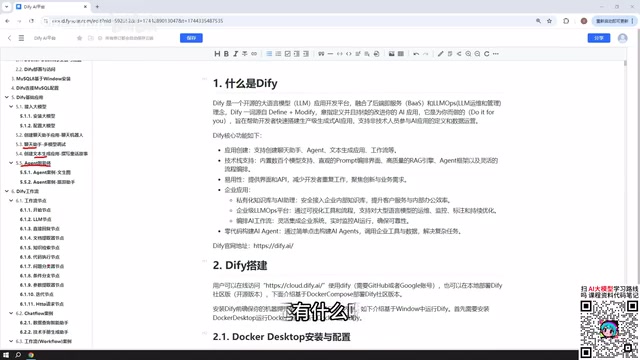Switch to the 'Dify AI平台' browser tab
Viewport: 640px width, 360px height.
(51, 7)
